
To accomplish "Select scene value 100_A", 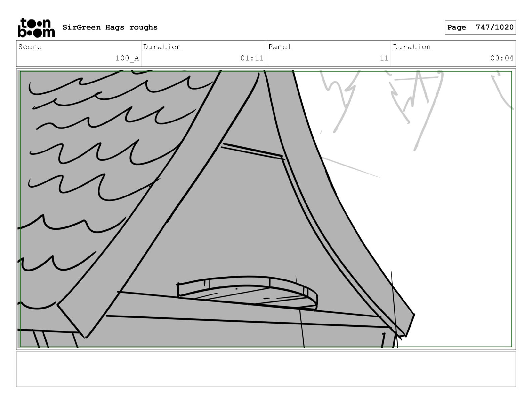I will click(x=127, y=58).
